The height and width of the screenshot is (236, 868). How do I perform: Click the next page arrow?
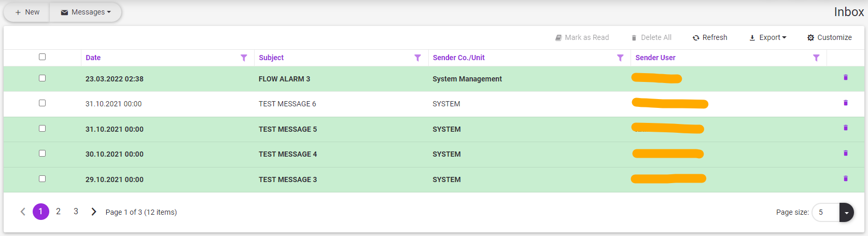(x=94, y=212)
